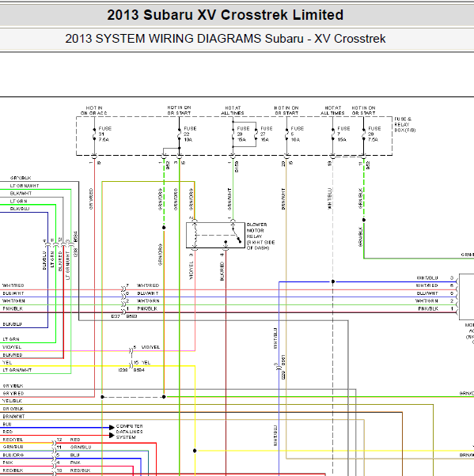This screenshot has width=474, height=476.
Task: Click the pin 6 BLU/WHT label at connector D37
Action: point(142,293)
